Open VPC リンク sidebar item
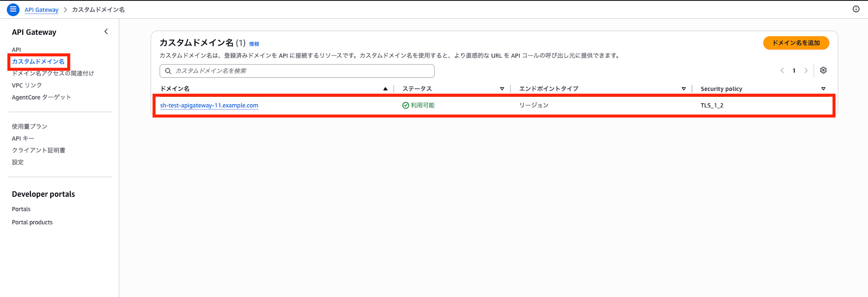 point(27,85)
